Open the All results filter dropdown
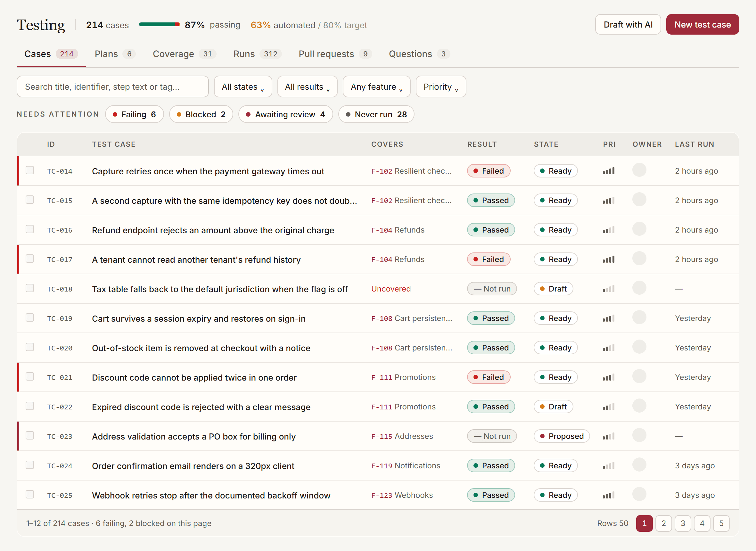 [x=307, y=87]
